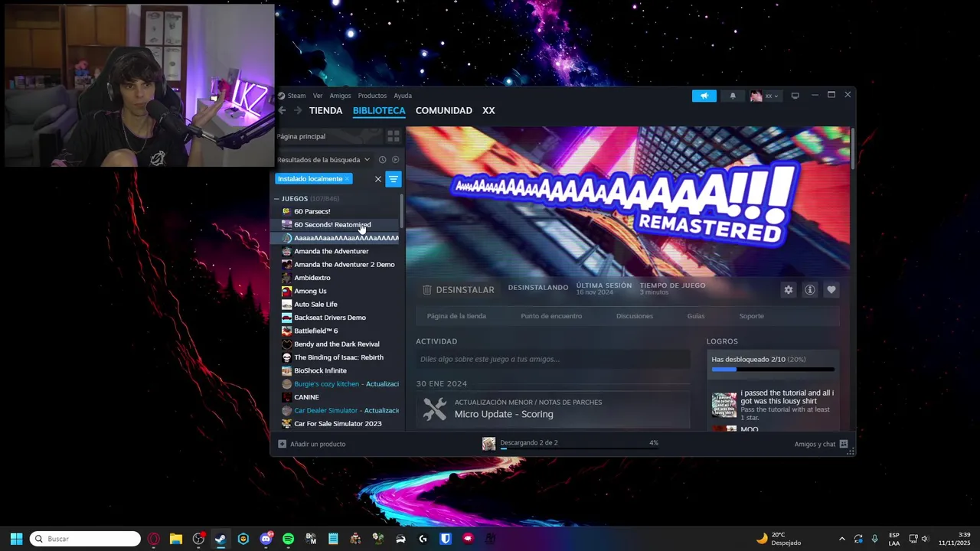The image size is (980, 551).
Task: Open the Bitwarden shield taskbar icon
Action: click(x=445, y=539)
